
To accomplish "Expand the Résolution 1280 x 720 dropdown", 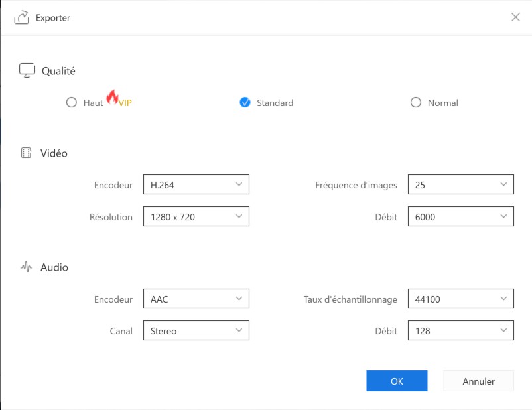I will (196, 217).
